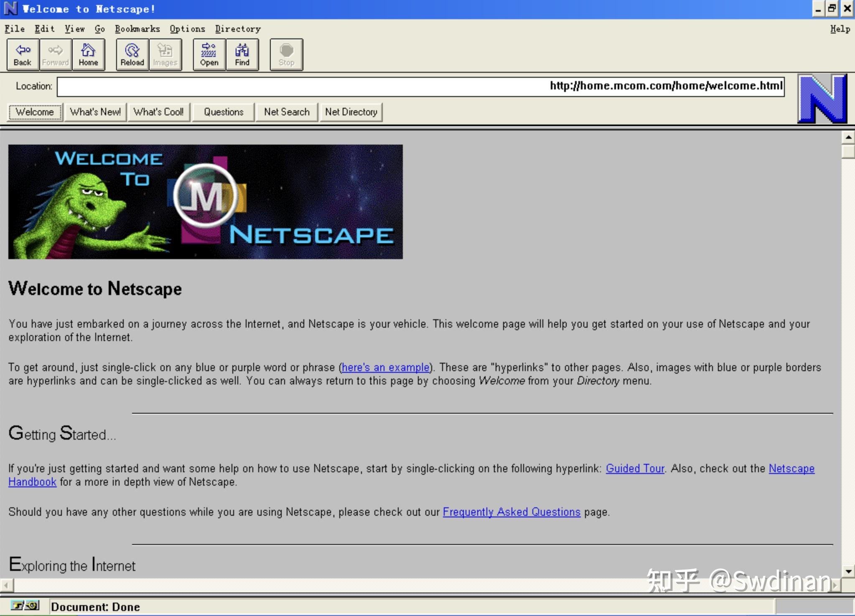Click the "Welcome to Netscape" page heading

point(95,289)
